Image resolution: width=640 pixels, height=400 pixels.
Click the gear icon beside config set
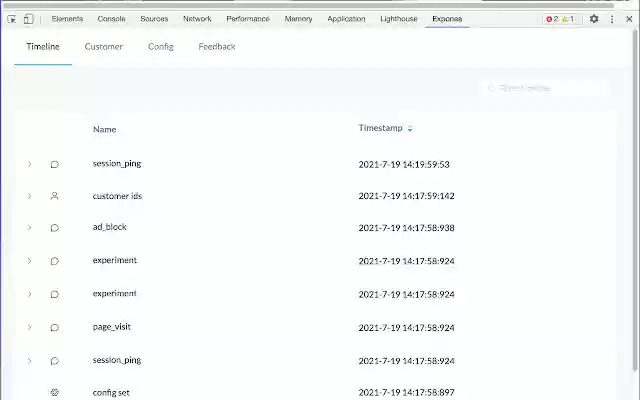point(55,392)
